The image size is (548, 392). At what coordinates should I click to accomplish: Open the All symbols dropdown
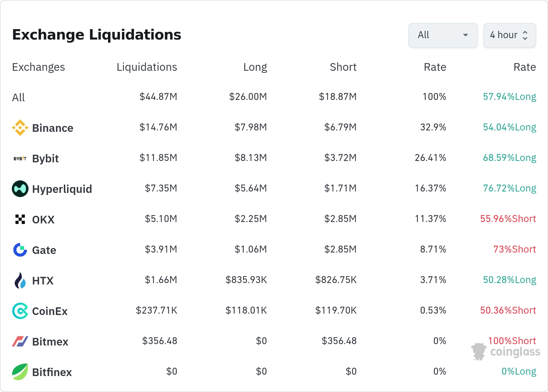pos(442,35)
